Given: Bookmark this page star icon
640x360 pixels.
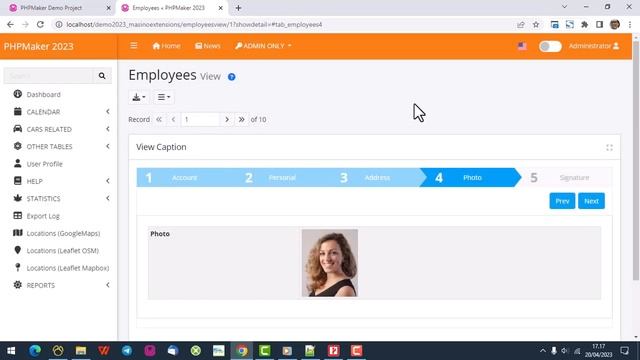Looking at the screenshot, I should 536,24.
